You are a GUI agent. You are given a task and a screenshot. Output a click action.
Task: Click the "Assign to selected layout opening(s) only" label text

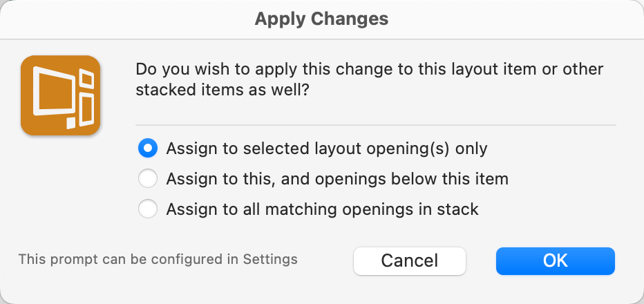pyautogui.click(x=327, y=148)
